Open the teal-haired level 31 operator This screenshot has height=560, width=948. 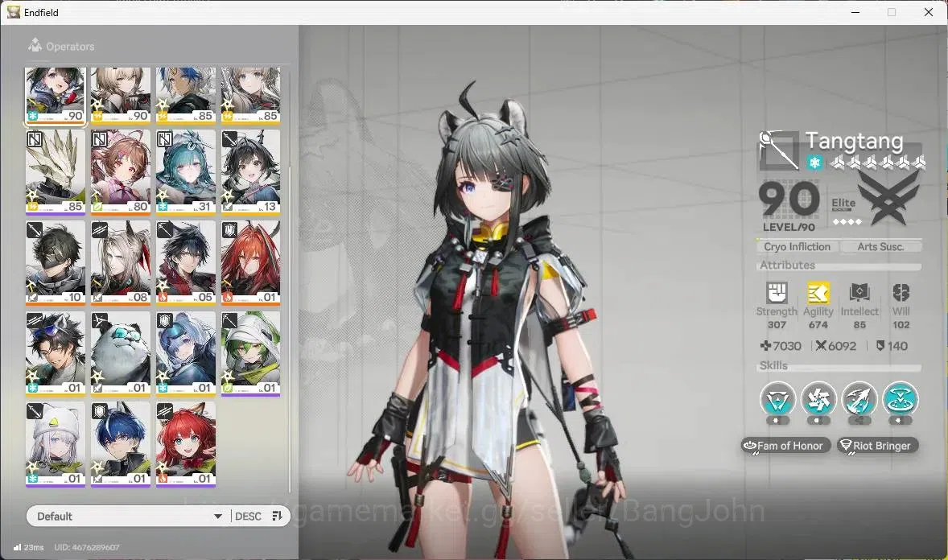(186, 171)
